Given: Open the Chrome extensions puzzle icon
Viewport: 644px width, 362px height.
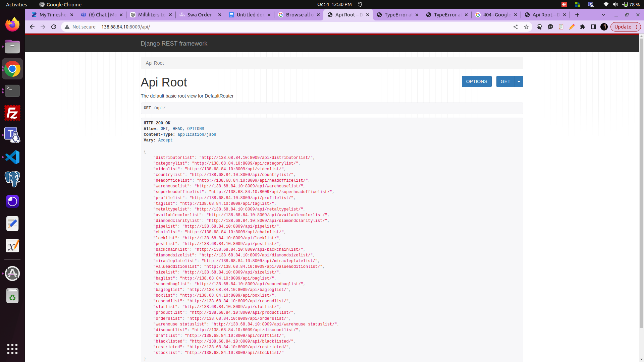Looking at the screenshot, I should tap(583, 27).
